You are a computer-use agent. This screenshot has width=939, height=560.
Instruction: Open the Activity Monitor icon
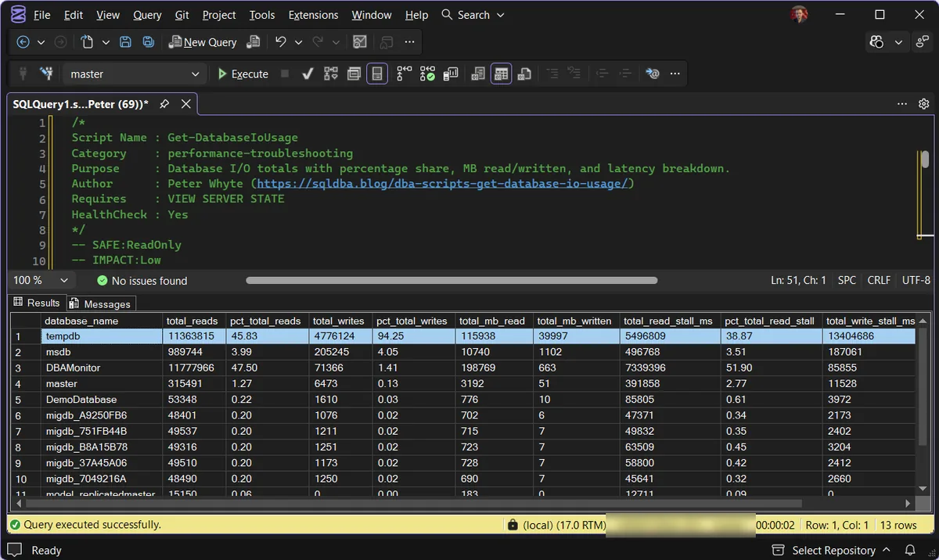360,42
